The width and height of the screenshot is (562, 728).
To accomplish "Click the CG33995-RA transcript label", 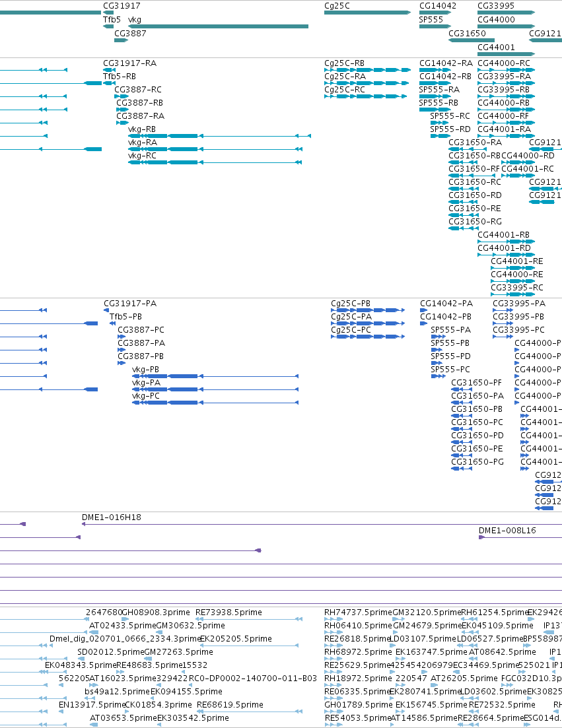I will 504,76.
